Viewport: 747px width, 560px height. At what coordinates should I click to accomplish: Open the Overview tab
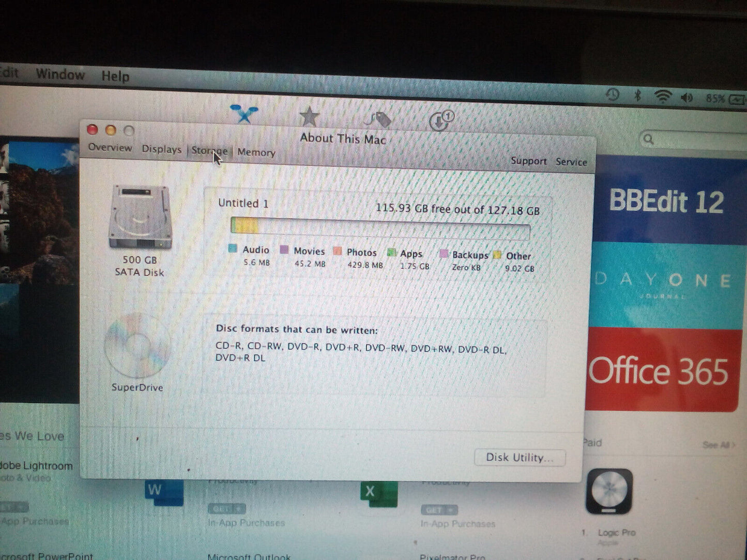pyautogui.click(x=110, y=148)
